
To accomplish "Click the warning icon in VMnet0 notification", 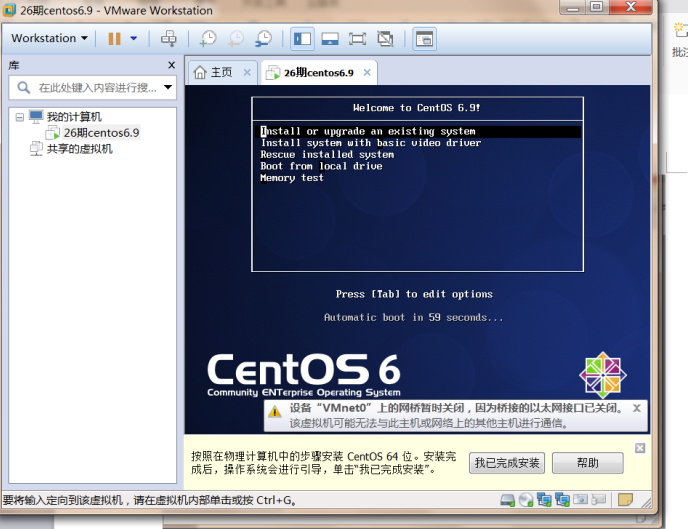I will [275, 411].
